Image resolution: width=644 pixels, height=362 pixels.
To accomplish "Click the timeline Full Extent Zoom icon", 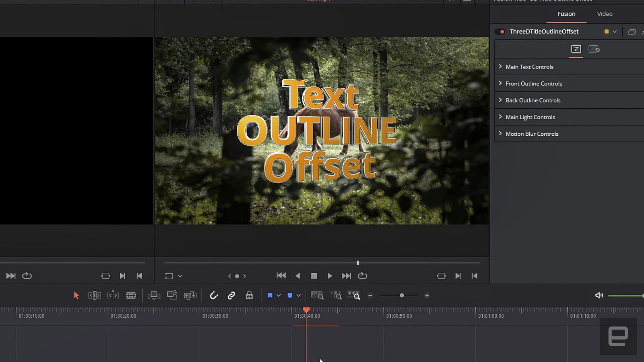I will tap(317, 296).
